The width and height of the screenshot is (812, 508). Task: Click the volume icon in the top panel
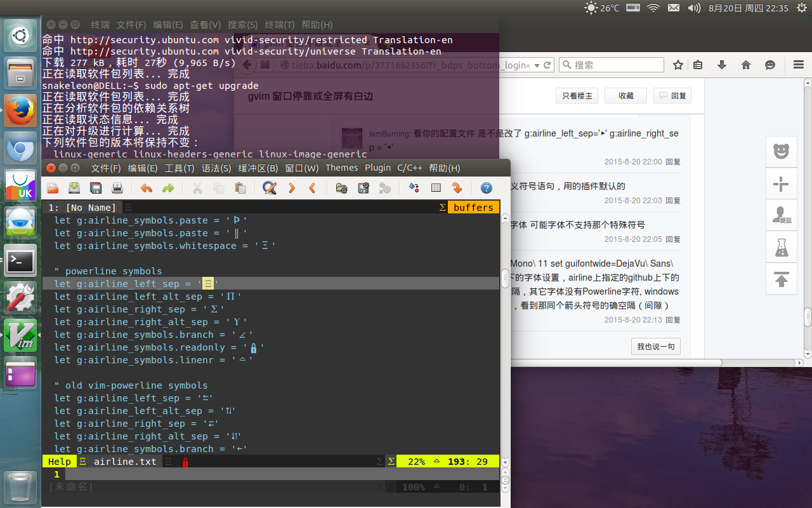click(x=694, y=8)
